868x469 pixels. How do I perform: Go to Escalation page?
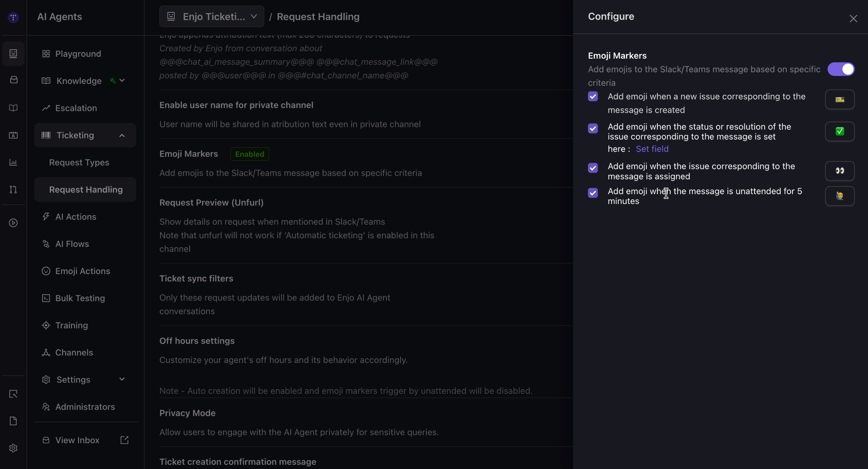[76, 108]
